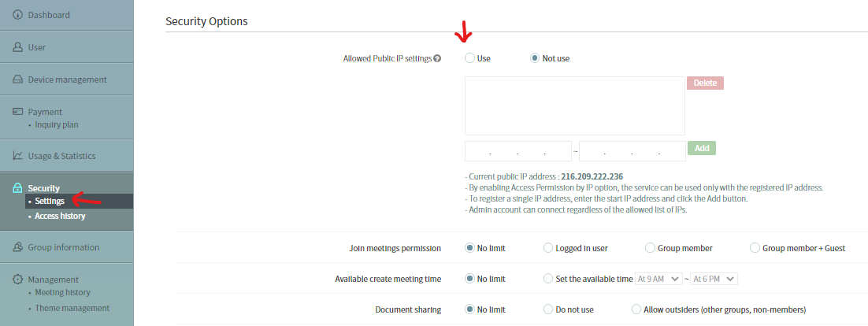The image size is (868, 326).
Task: Click the red Delete button
Action: coord(705,83)
